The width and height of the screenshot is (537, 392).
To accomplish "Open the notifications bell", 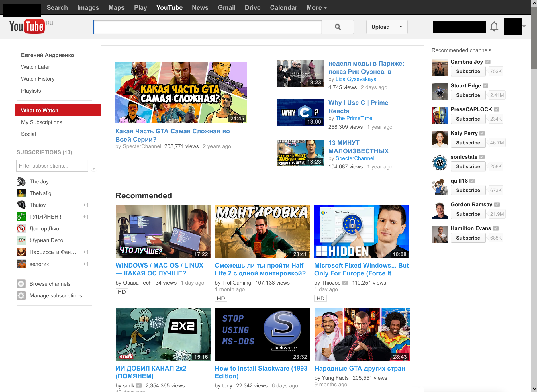I will coord(494,27).
